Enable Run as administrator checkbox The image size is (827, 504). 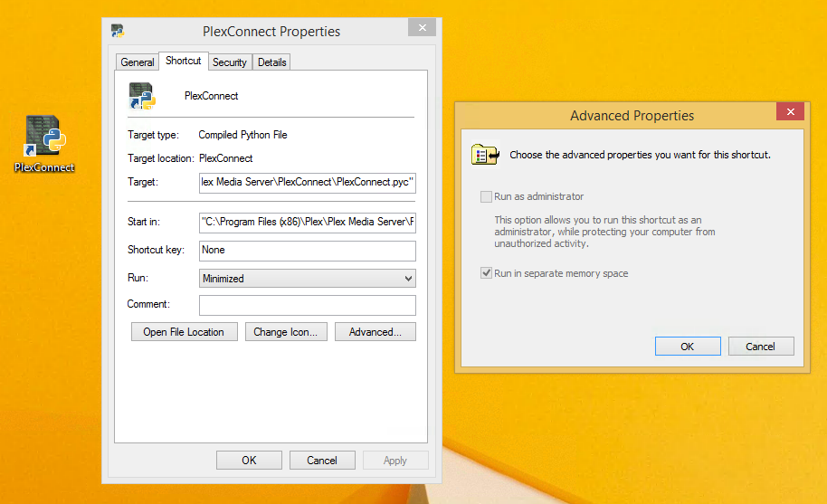486,196
